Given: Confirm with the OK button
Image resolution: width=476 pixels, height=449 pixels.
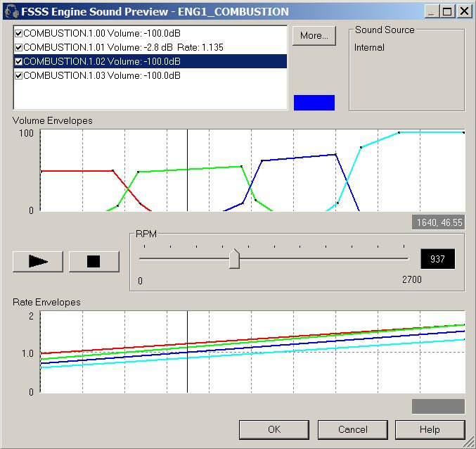Looking at the screenshot, I should 274,429.
